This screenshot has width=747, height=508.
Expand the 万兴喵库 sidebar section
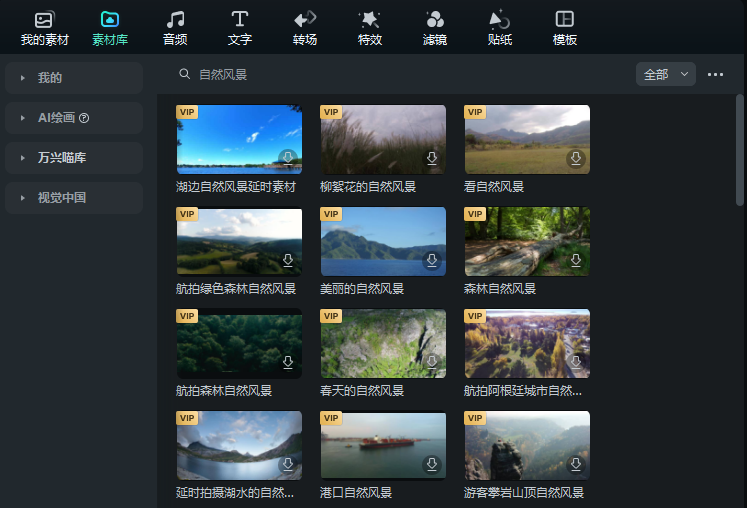pyautogui.click(x=74, y=158)
